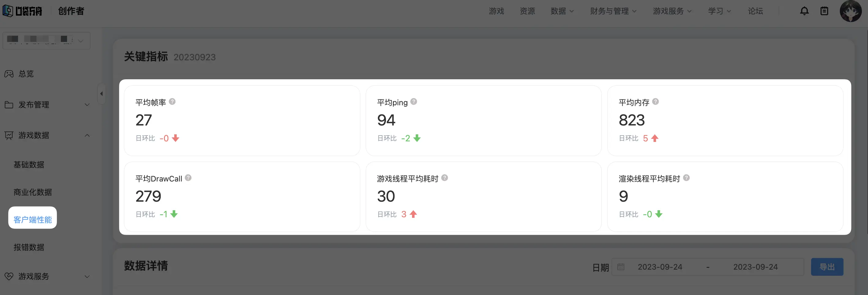Click the notification bell icon
Screen dimensions: 868x295
(x=804, y=11)
